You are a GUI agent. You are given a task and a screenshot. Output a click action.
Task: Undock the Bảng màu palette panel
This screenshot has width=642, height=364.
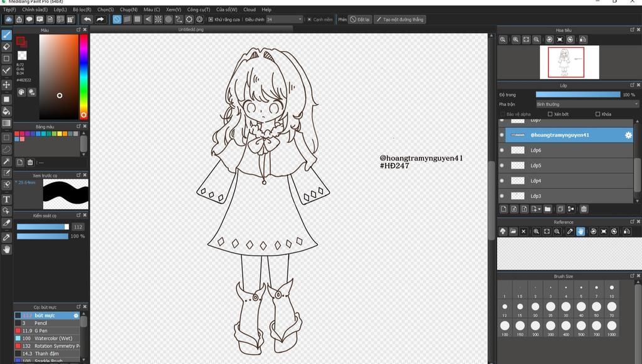78,127
